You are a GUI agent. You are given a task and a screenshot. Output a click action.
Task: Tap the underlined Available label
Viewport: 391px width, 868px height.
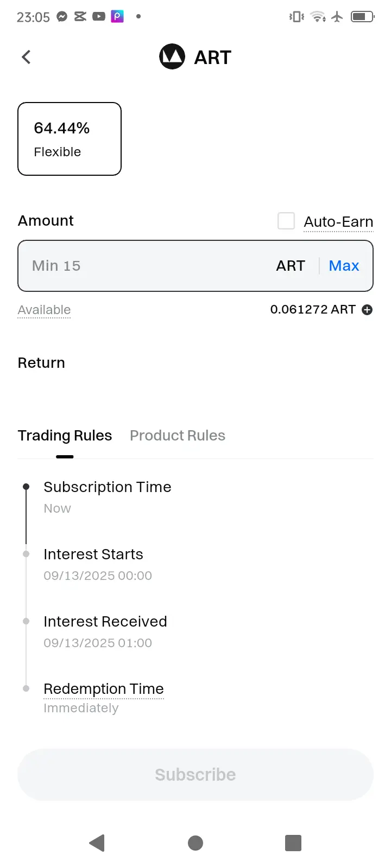pos(44,310)
